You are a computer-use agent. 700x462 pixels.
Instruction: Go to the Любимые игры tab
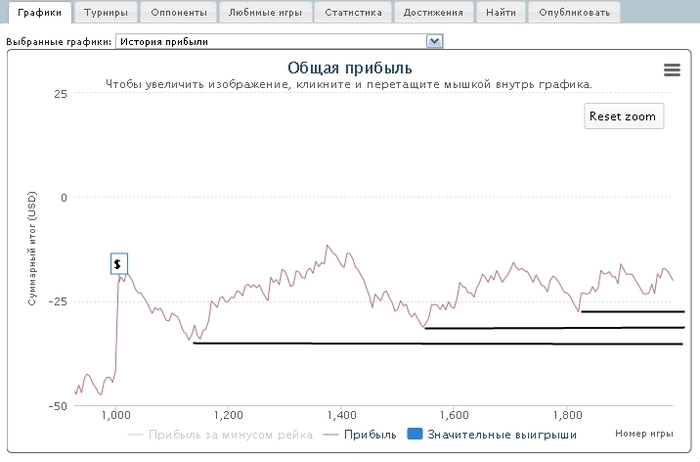pos(265,12)
